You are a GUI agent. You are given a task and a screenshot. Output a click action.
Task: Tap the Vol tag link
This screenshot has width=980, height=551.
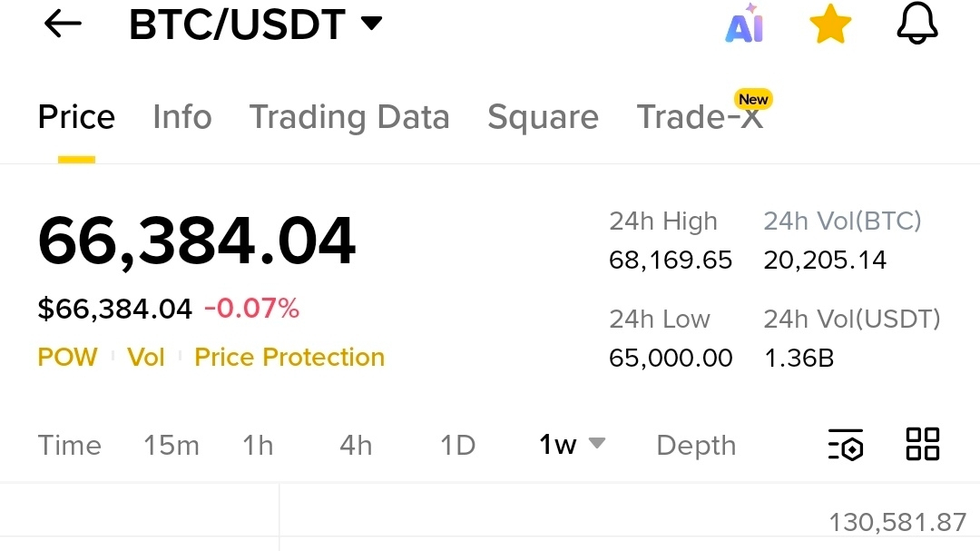pyautogui.click(x=145, y=357)
